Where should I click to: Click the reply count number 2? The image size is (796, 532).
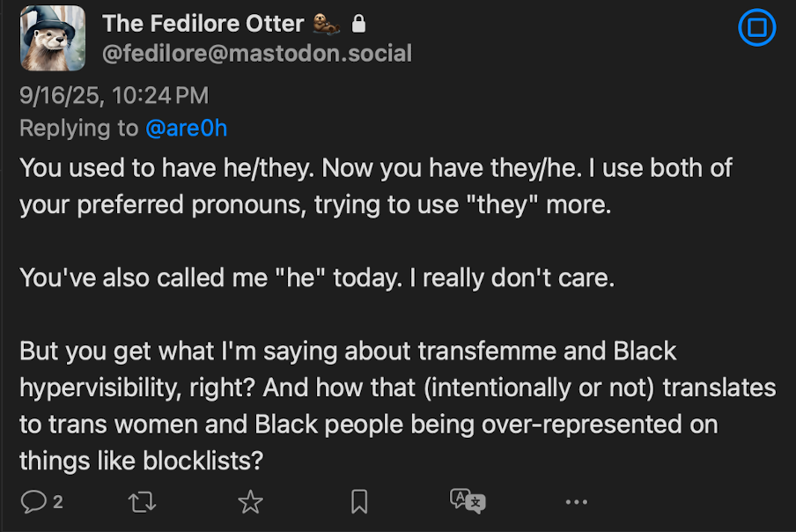[58, 502]
